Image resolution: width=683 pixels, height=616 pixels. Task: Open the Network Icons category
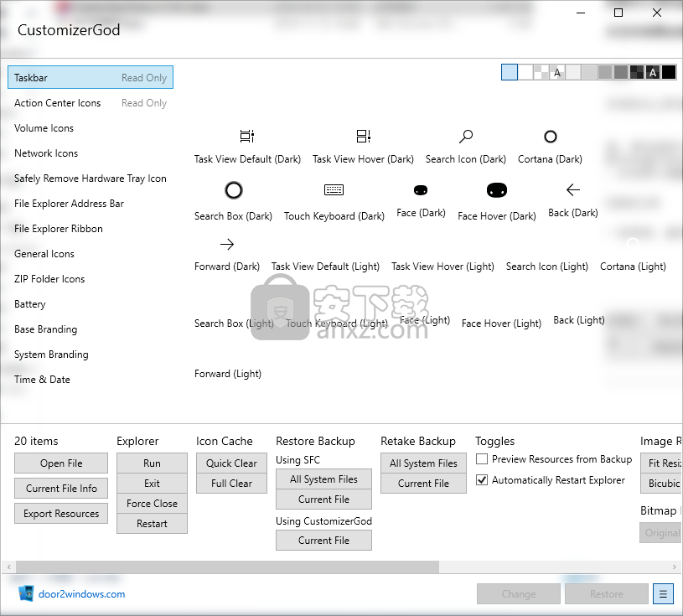click(x=91, y=153)
